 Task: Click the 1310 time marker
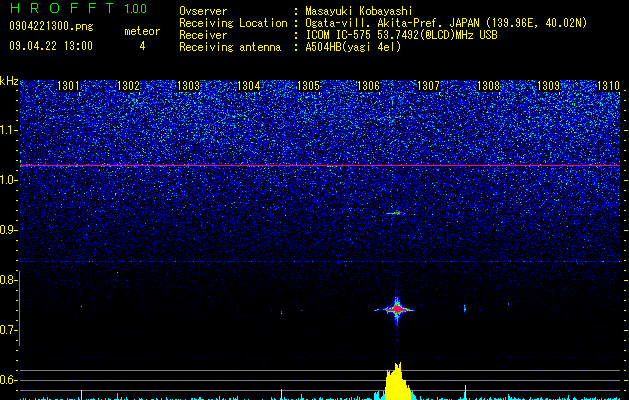pos(608,86)
